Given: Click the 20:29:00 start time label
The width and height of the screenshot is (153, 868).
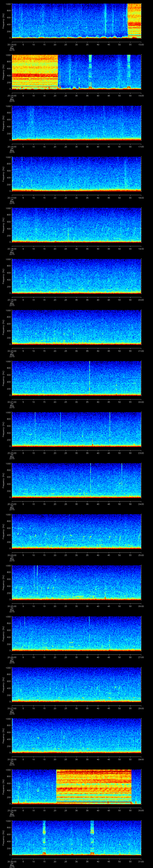Looking at the screenshot, I should (12, 810).
